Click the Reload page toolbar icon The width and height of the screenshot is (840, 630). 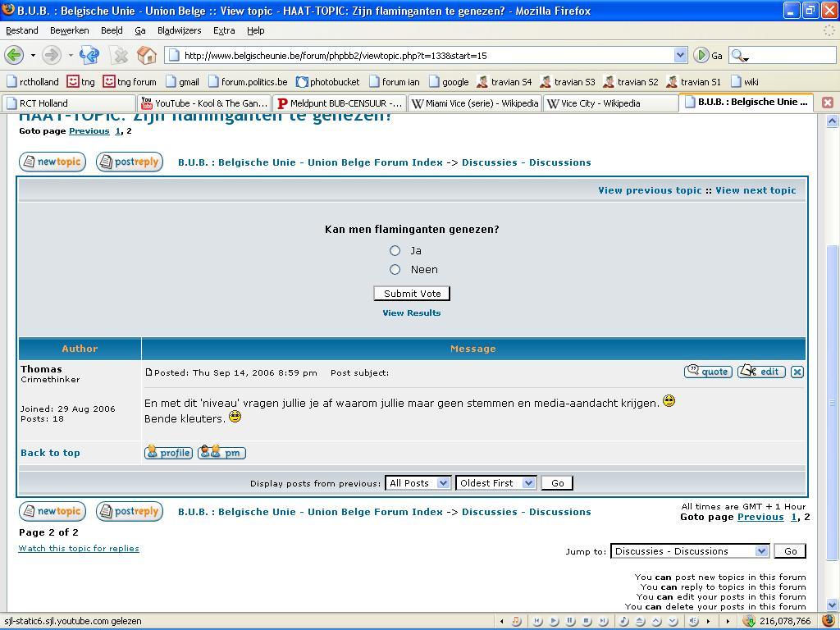coord(89,55)
